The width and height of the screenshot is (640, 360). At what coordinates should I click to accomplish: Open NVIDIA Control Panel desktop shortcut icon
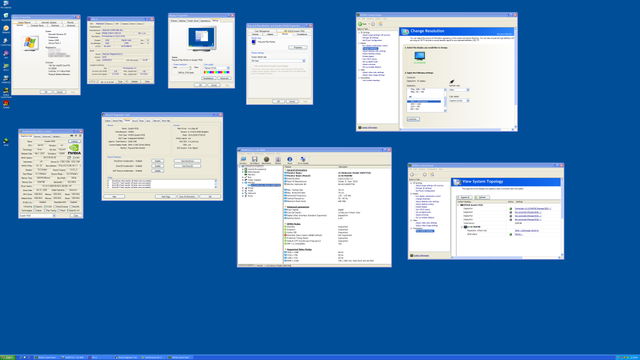pyautogui.click(x=6, y=91)
